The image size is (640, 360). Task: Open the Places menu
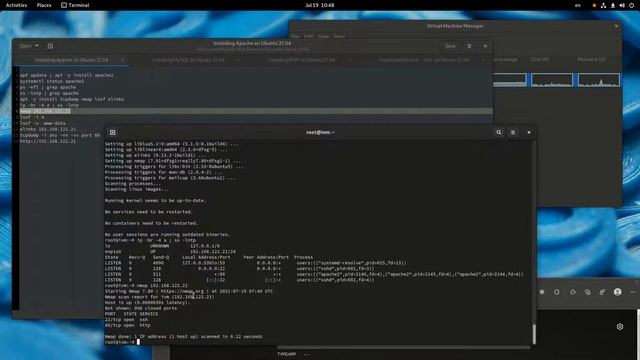(x=44, y=5)
